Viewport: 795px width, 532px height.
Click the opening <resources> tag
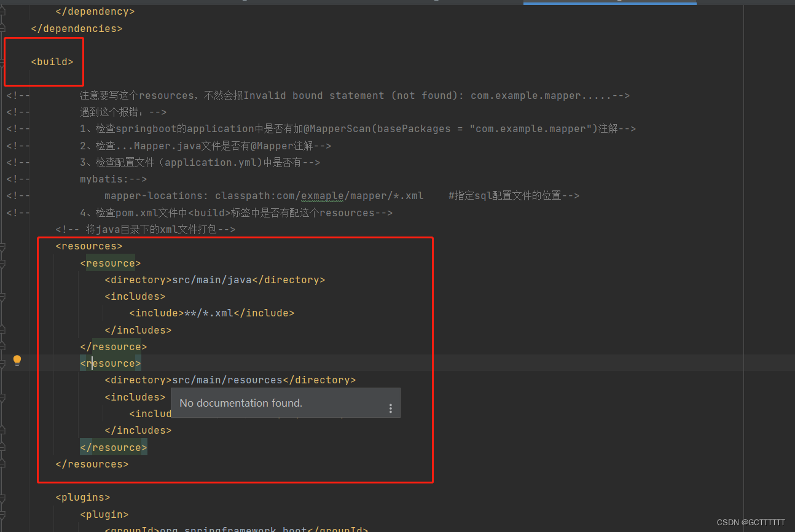point(89,246)
